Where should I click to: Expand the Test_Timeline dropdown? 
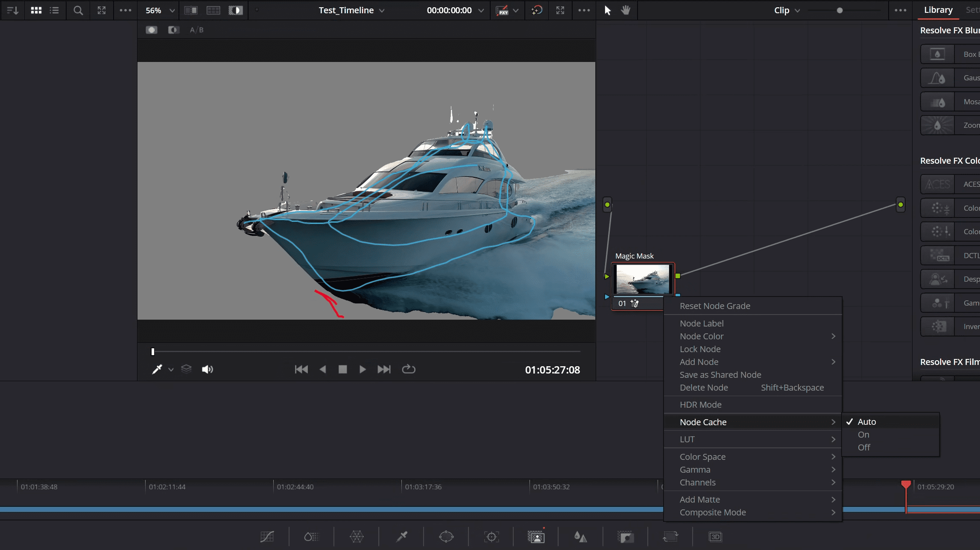(382, 10)
